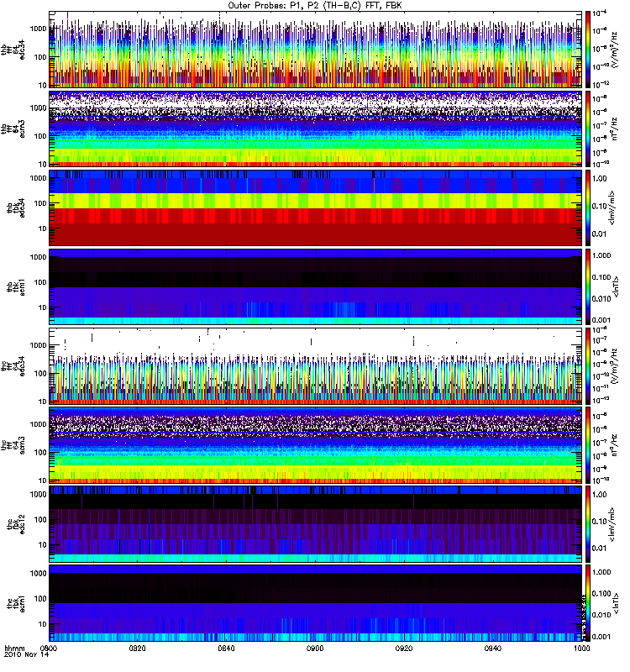
Task: Click the '2010 Nov 14' date label
Action: [27, 654]
